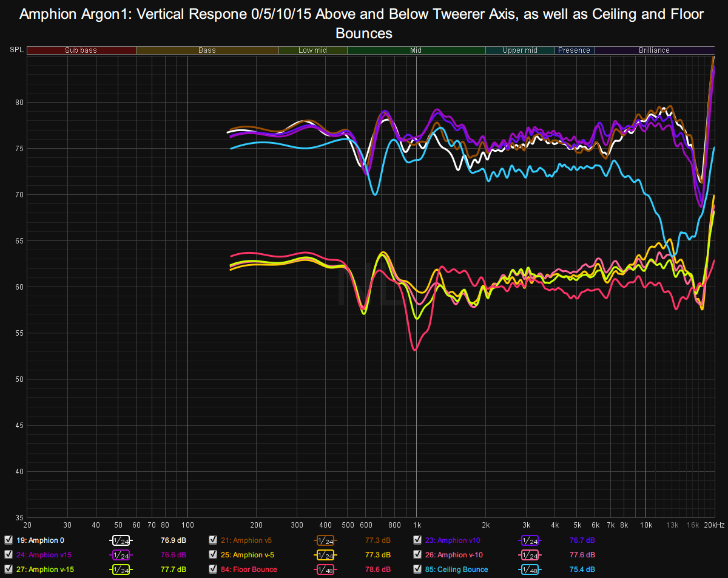728x578 pixels.
Task: Hide the 25: Amphion v-5 trace via checkbox
Action: click(x=213, y=554)
